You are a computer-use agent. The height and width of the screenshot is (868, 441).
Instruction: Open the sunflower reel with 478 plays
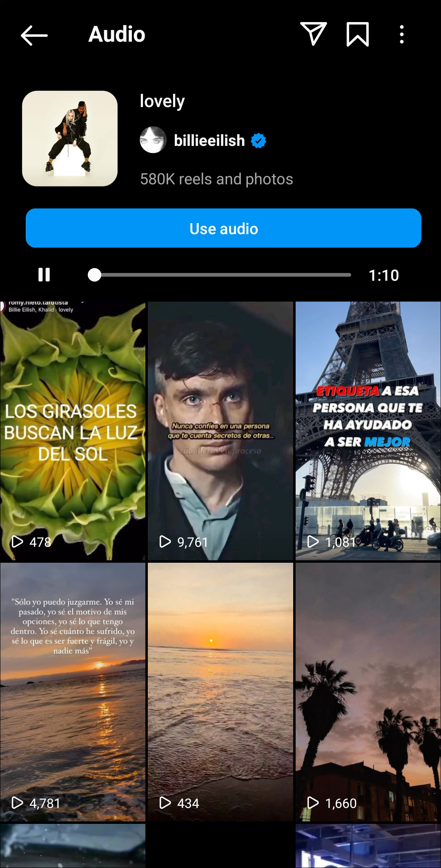coord(73,431)
